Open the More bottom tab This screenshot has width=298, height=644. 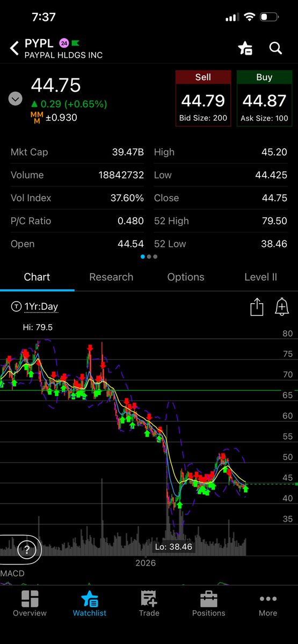(x=268, y=603)
